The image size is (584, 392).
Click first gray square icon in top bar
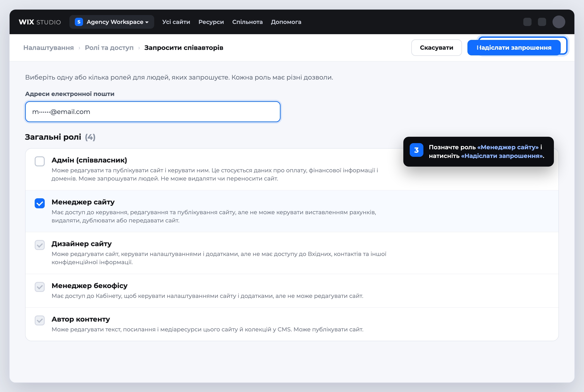(527, 22)
